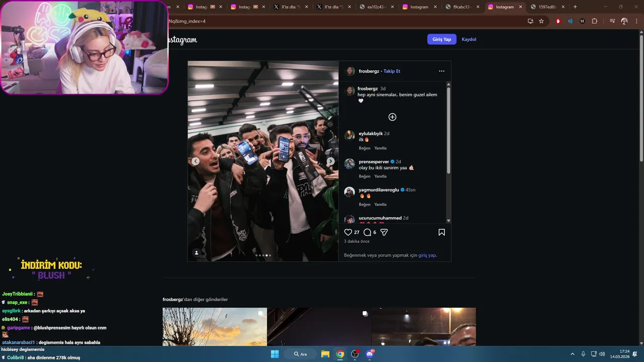
Task: Close the ea1f2c43 tab
Action: pyautogui.click(x=392, y=7)
